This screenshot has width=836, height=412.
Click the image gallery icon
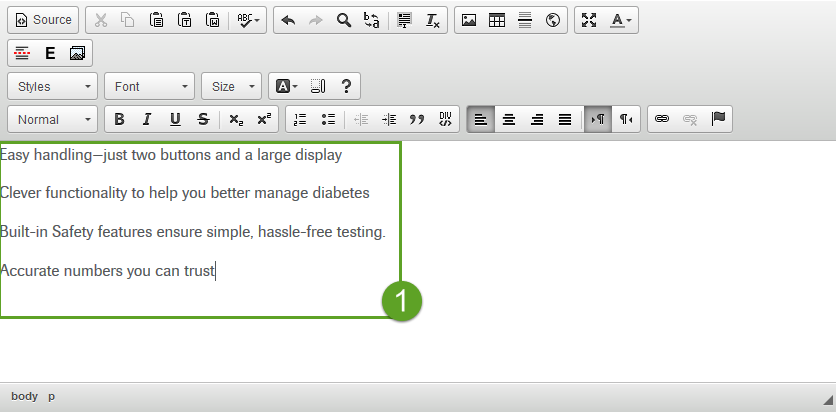77,53
